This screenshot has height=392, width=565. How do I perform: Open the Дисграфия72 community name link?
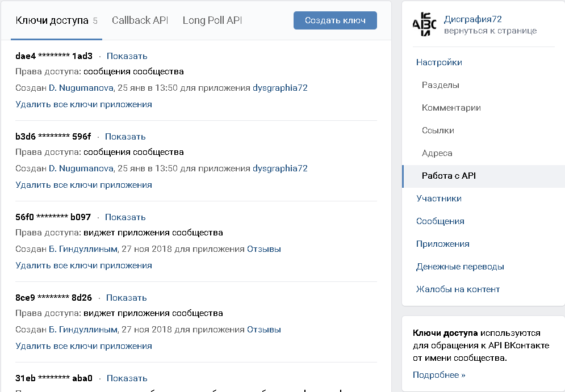(x=473, y=19)
